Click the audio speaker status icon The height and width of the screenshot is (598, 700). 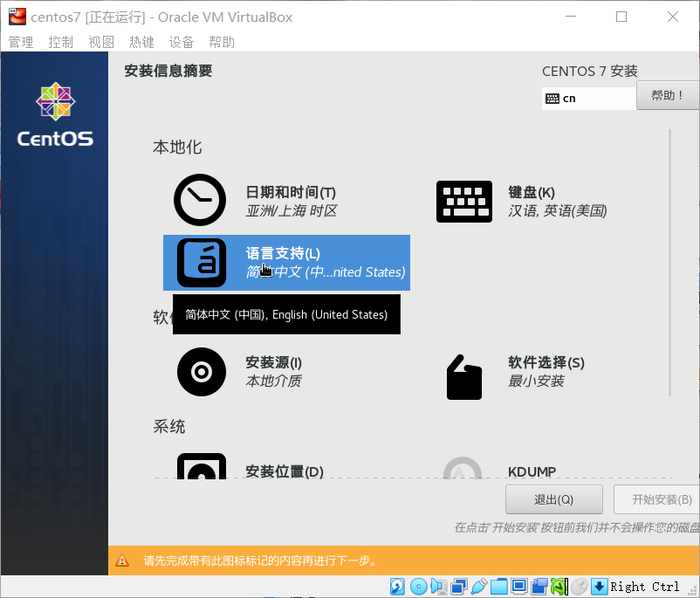click(x=439, y=587)
